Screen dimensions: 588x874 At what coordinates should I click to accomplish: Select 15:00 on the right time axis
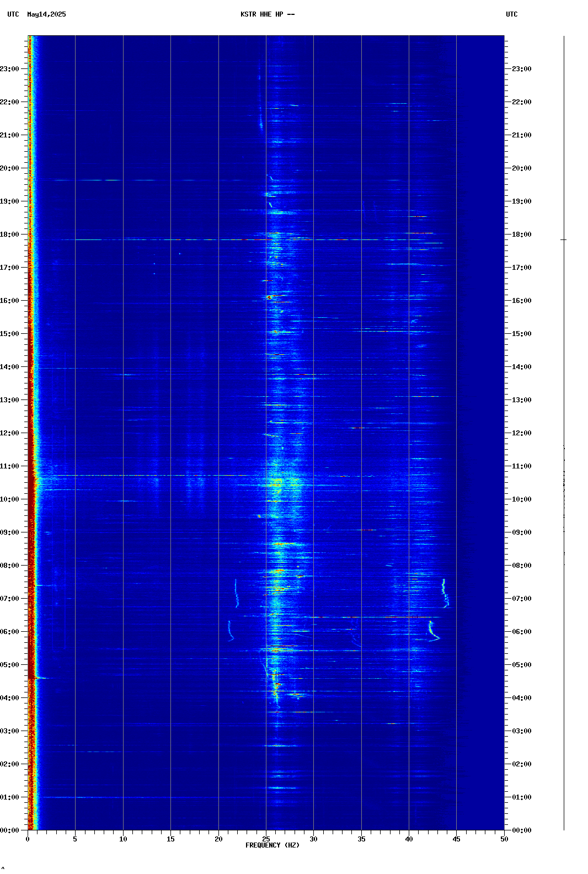click(x=522, y=334)
